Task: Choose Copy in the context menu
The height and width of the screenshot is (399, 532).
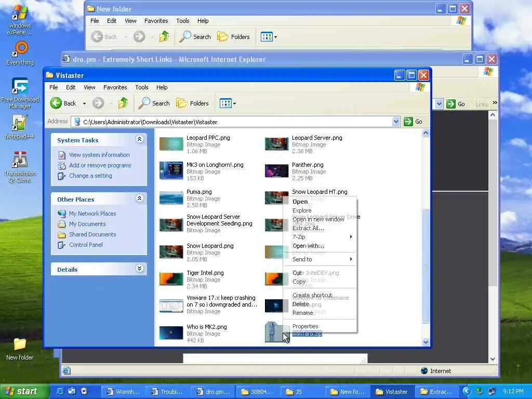Action: click(x=320, y=282)
